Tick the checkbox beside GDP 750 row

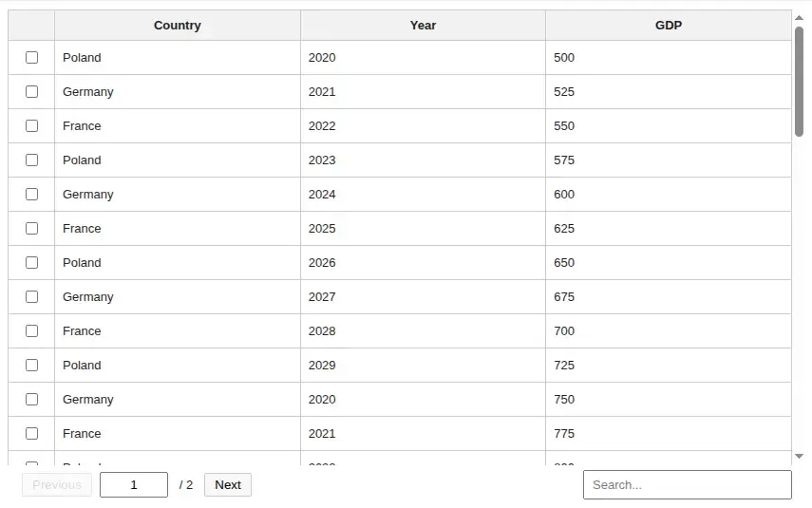point(31,400)
